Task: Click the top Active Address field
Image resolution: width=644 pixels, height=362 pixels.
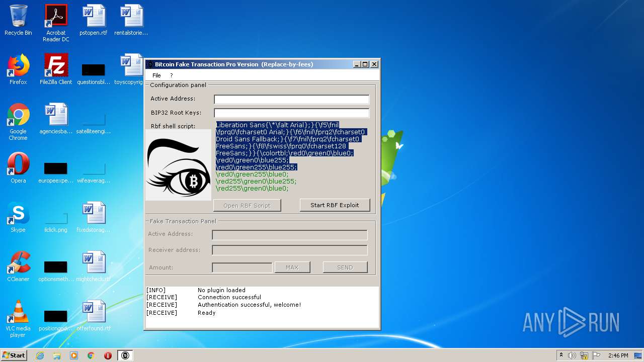Action: click(292, 99)
